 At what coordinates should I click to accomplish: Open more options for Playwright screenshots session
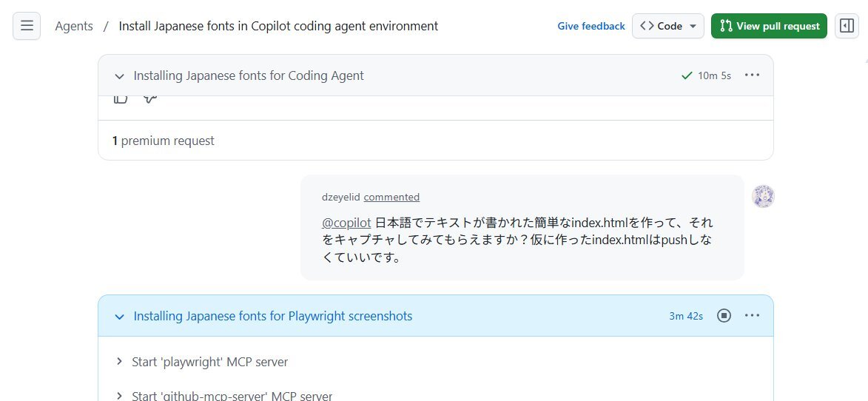tap(752, 316)
